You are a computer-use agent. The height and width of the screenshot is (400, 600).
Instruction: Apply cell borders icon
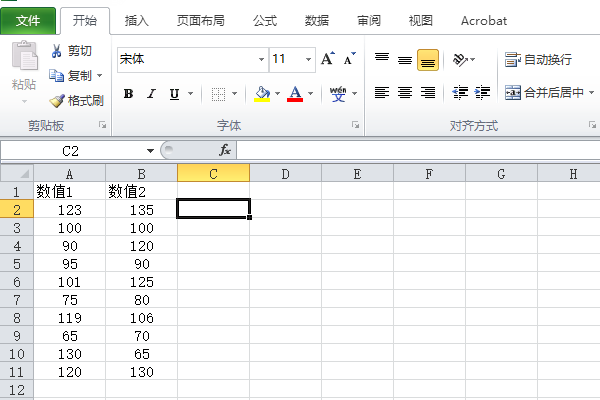(x=218, y=93)
